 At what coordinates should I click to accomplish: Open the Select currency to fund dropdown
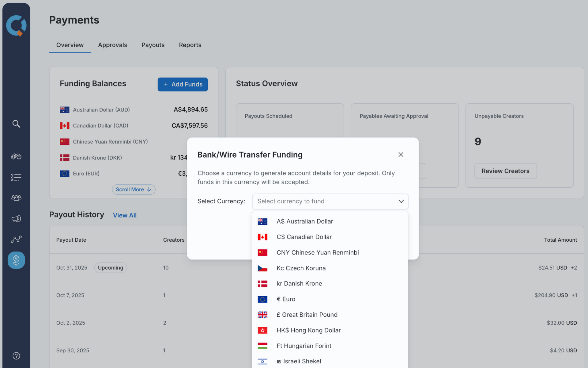330,201
